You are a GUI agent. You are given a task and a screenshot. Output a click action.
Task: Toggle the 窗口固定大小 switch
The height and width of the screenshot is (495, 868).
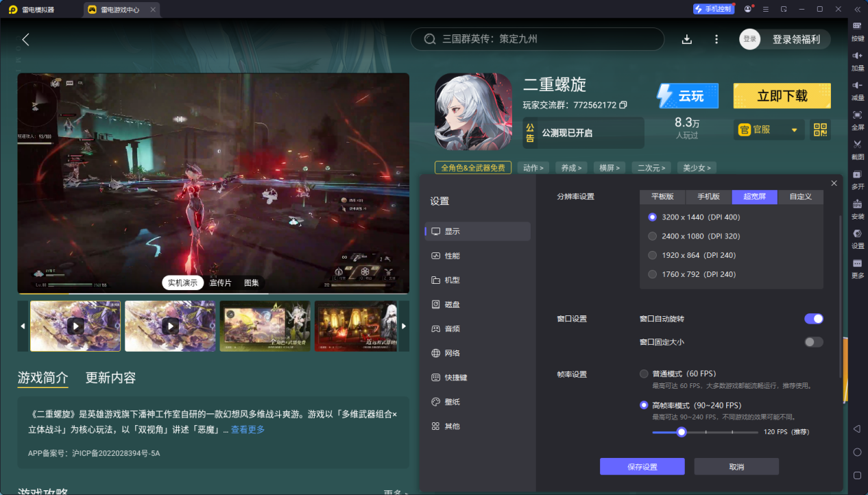(x=814, y=342)
